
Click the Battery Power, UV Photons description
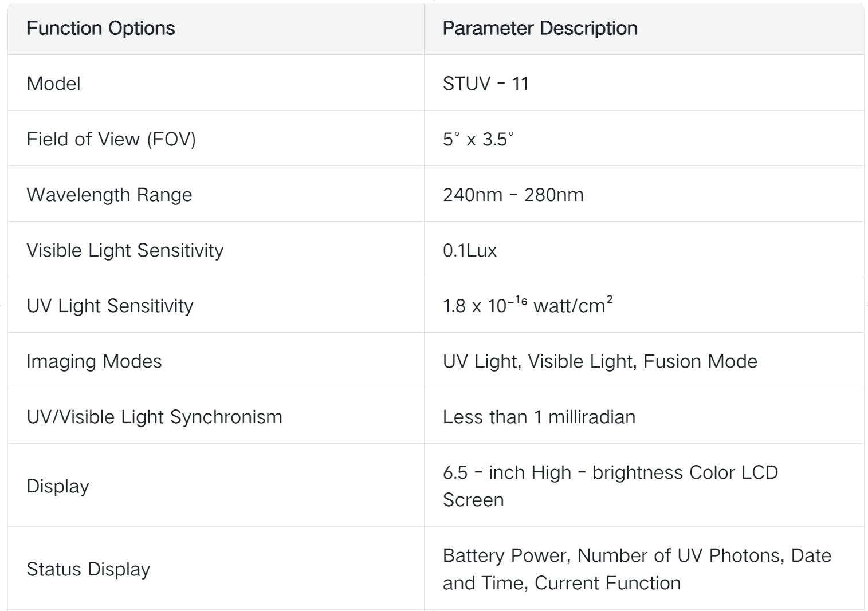click(x=637, y=569)
